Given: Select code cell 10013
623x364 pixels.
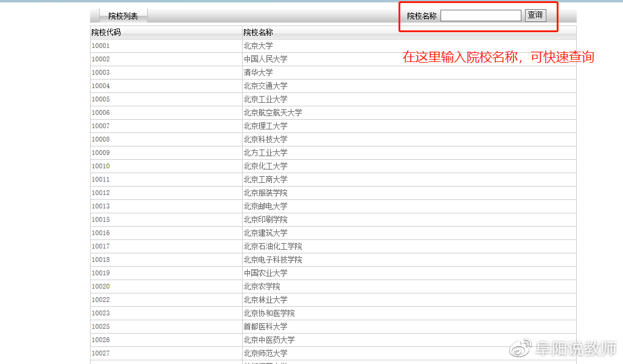Looking at the screenshot, I should 100,207.
